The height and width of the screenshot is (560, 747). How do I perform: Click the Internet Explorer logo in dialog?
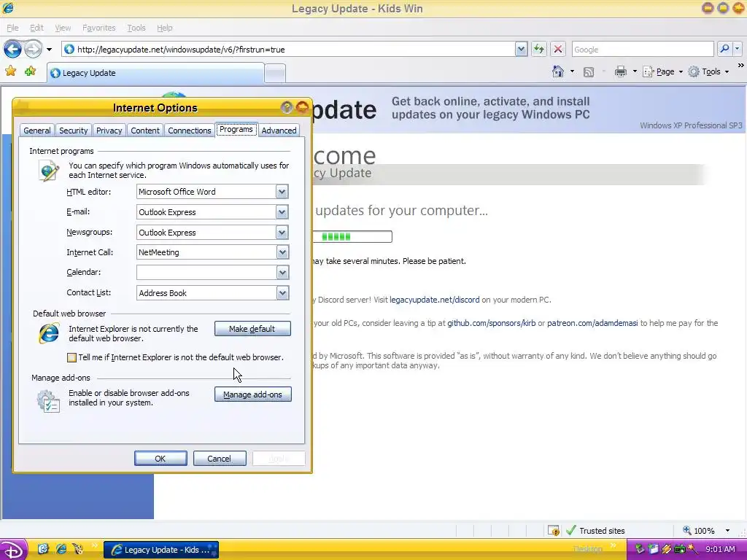(49, 333)
